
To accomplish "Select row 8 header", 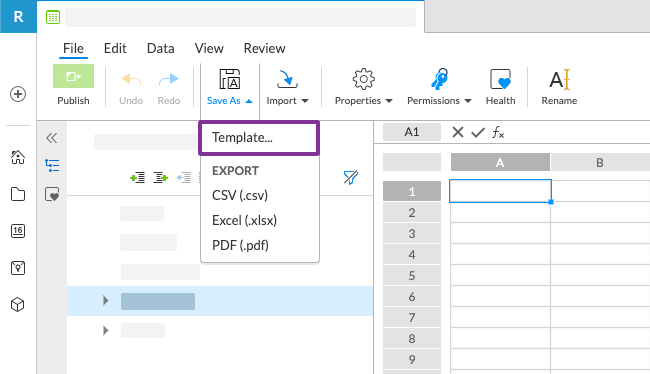I will 412,338.
